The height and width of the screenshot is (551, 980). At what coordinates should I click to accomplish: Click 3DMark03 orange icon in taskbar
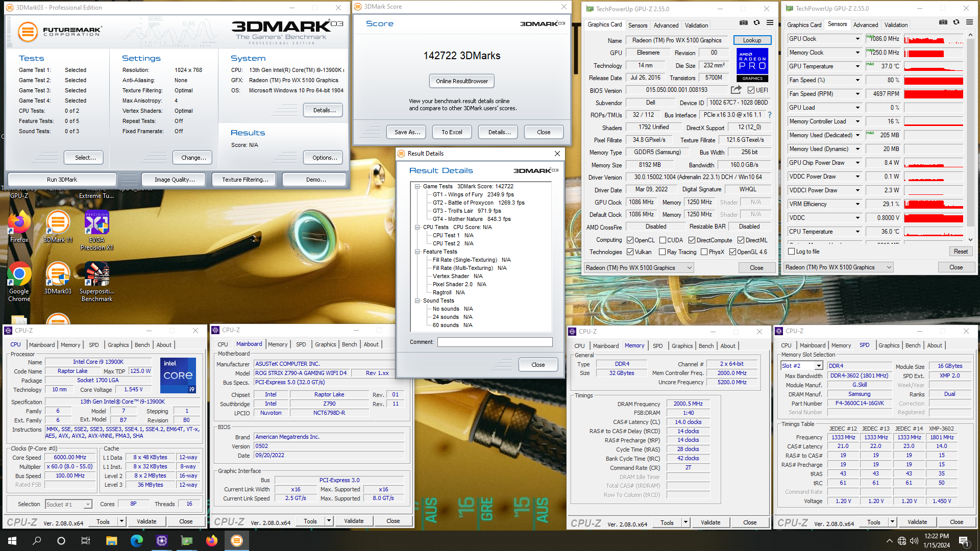236,541
